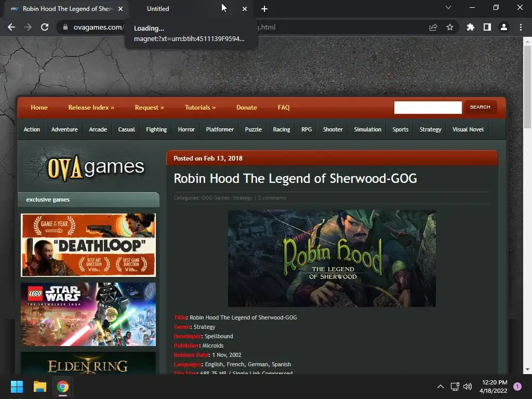Expand the Tutorials menu
Screen dimensions: 532x399
pos(200,108)
